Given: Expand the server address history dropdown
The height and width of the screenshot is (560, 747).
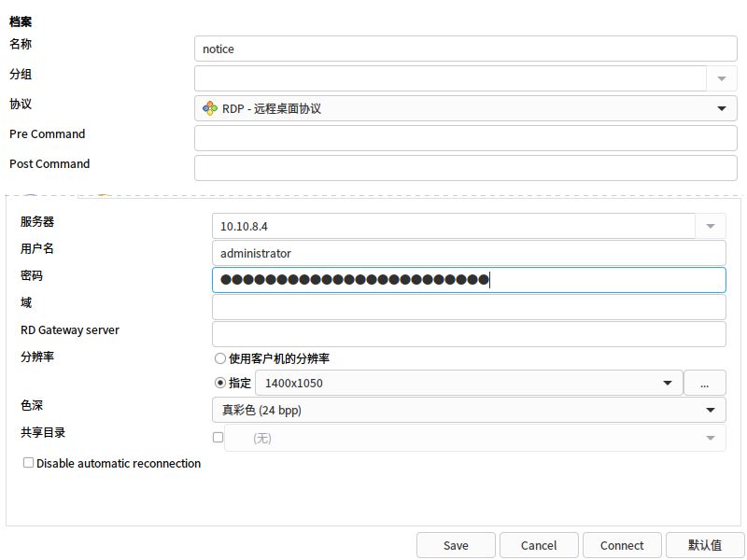Looking at the screenshot, I should coord(711,226).
